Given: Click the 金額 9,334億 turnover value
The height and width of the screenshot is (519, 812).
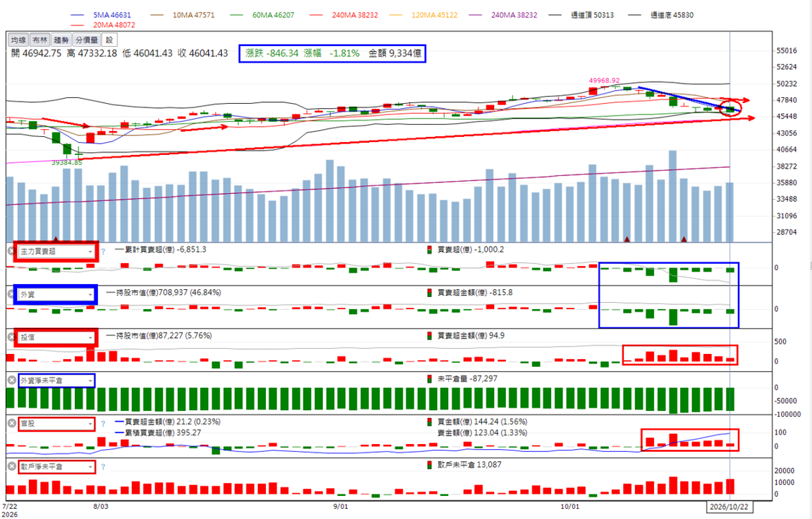Looking at the screenshot, I should click(395, 53).
